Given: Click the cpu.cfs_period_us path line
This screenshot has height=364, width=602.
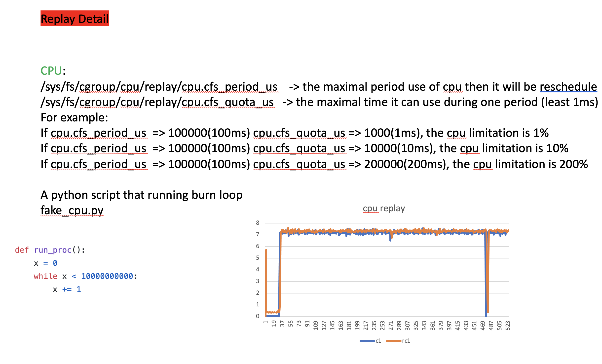Looking at the screenshot, I should (159, 87).
